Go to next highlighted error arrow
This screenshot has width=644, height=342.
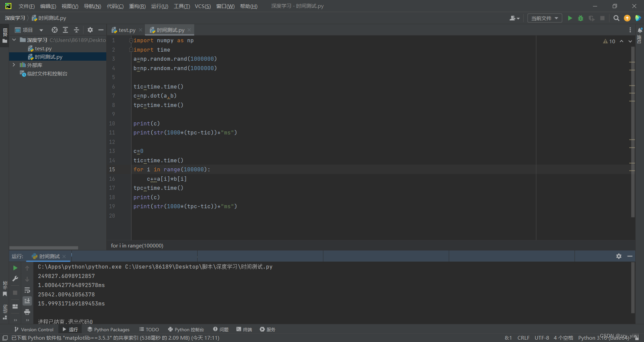(x=630, y=41)
